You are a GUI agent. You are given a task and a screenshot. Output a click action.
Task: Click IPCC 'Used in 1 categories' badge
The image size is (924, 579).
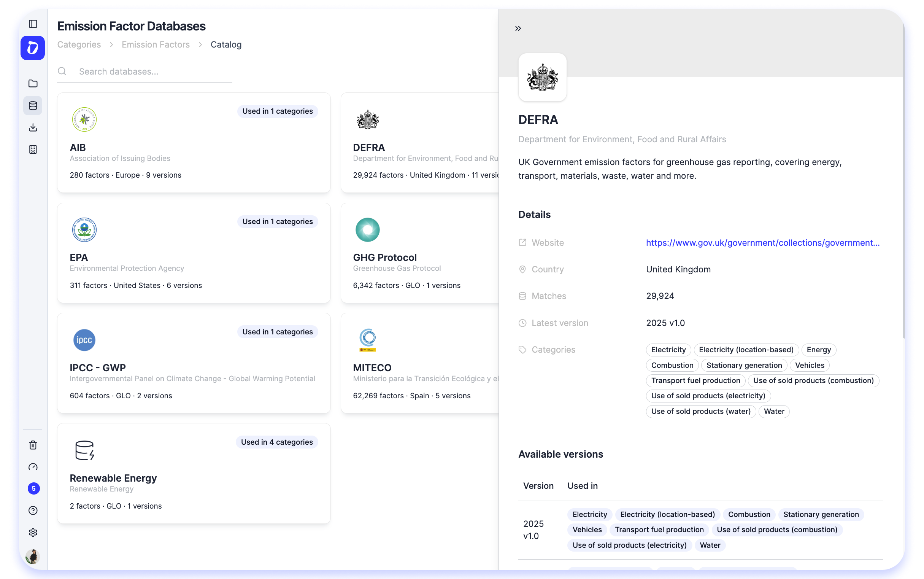click(278, 332)
